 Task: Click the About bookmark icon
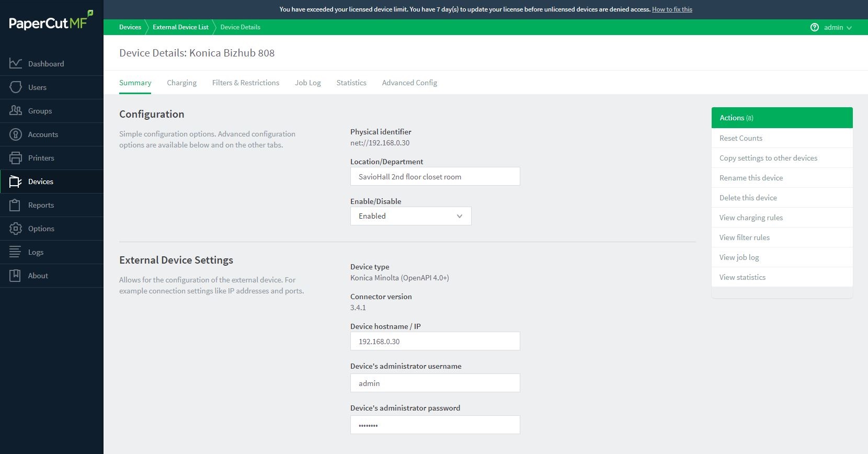tap(16, 275)
